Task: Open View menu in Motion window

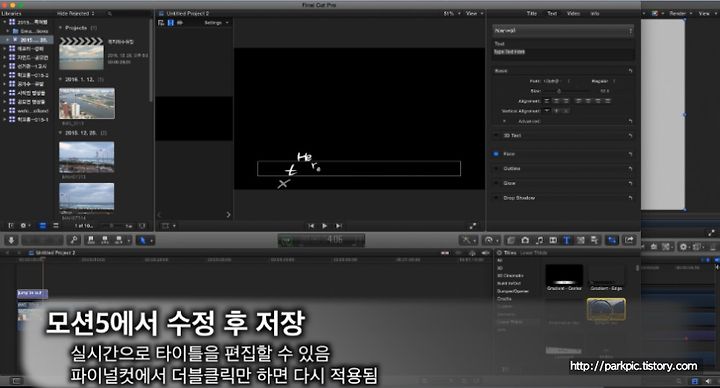Action: 706,13
